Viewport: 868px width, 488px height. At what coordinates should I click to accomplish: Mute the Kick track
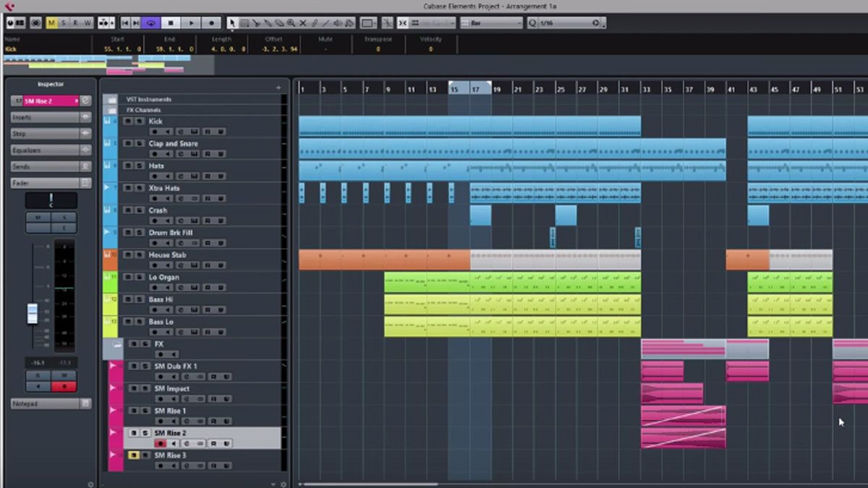[x=127, y=121]
